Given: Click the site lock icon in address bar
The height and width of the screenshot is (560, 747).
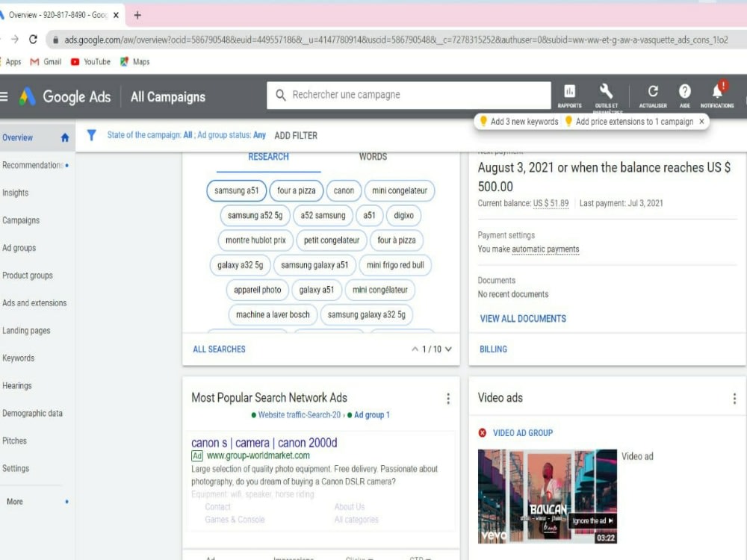Looking at the screenshot, I should pyautogui.click(x=55, y=40).
